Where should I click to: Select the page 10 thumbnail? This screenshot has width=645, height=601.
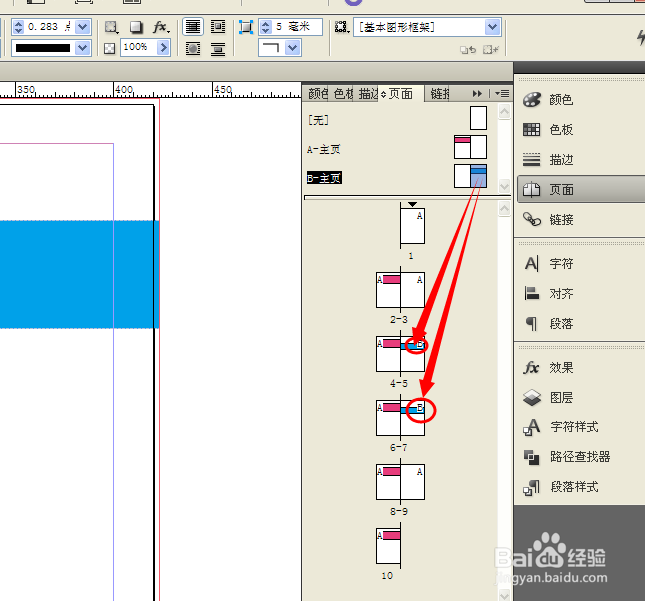388,546
